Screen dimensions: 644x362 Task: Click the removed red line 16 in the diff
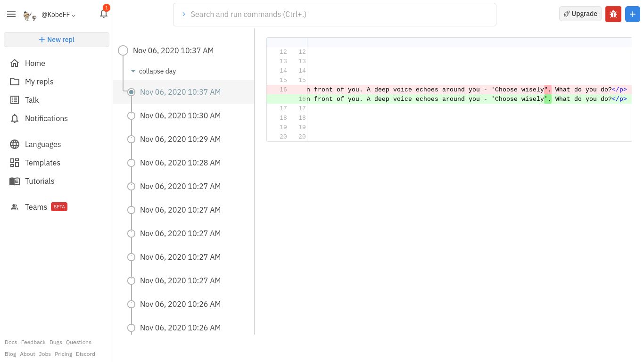coord(449,90)
